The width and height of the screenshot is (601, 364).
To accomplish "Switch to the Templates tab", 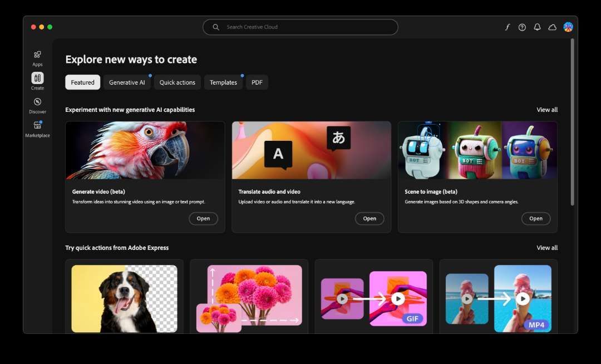I will (223, 82).
